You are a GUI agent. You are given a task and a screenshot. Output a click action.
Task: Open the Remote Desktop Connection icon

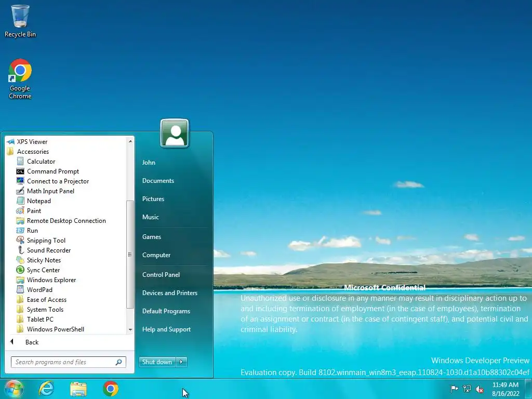pos(20,220)
